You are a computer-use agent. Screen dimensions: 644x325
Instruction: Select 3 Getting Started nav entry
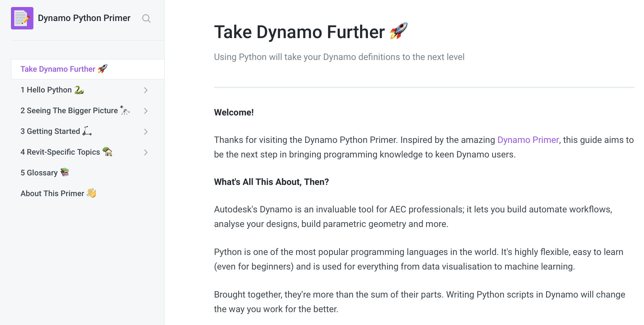point(50,131)
